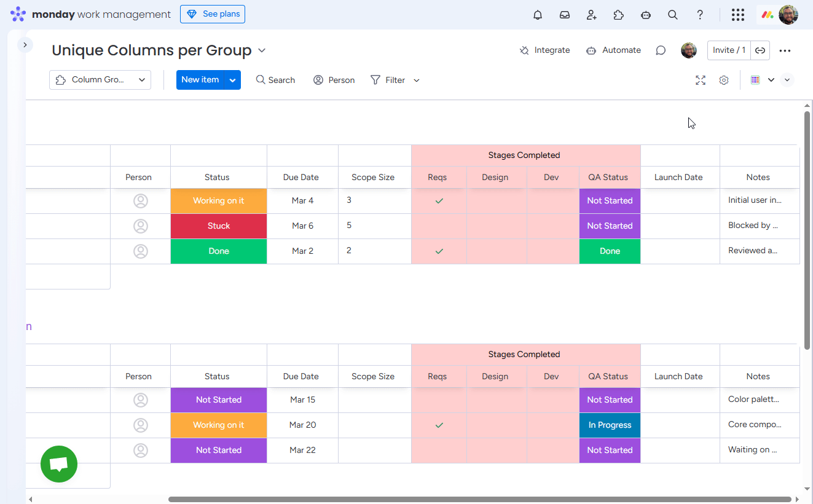Open the inbox icon in the top bar
The height and width of the screenshot is (504, 813).
pos(565,15)
